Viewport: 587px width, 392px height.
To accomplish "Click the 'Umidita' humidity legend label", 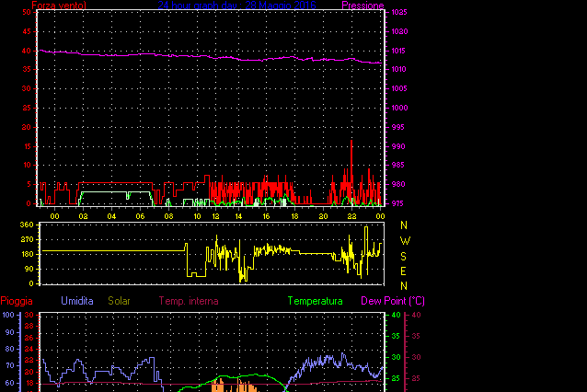I will [76, 301].
